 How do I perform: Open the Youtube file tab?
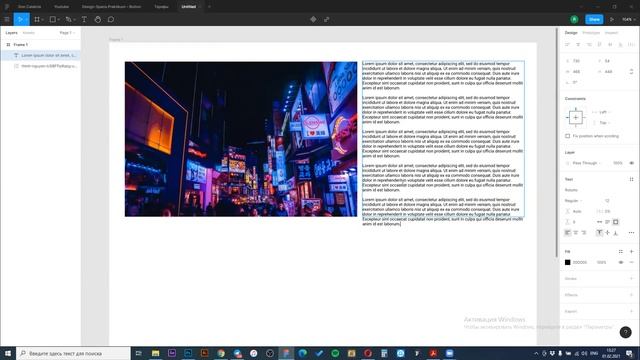tap(61, 7)
